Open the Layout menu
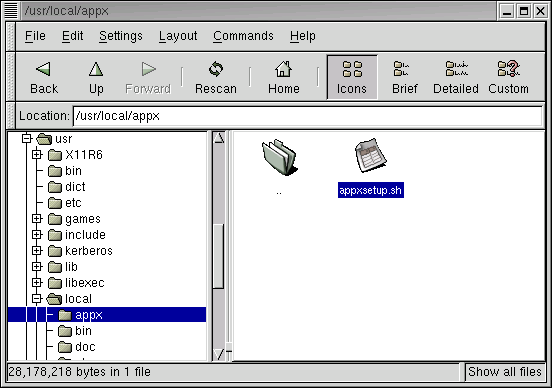This screenshot has height=388, width=552. pyautogui.click(x=178, y=36)
